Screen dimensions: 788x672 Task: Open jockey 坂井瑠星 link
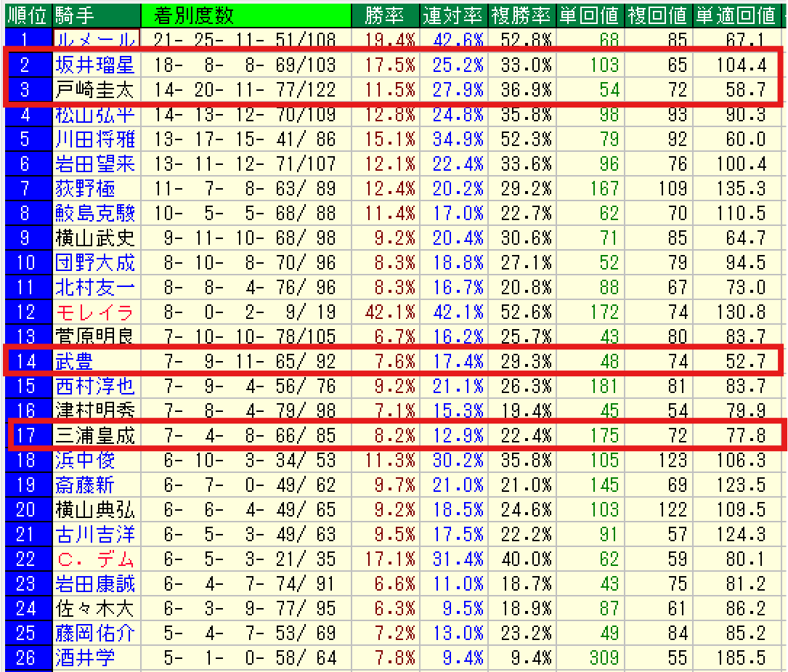94,65
